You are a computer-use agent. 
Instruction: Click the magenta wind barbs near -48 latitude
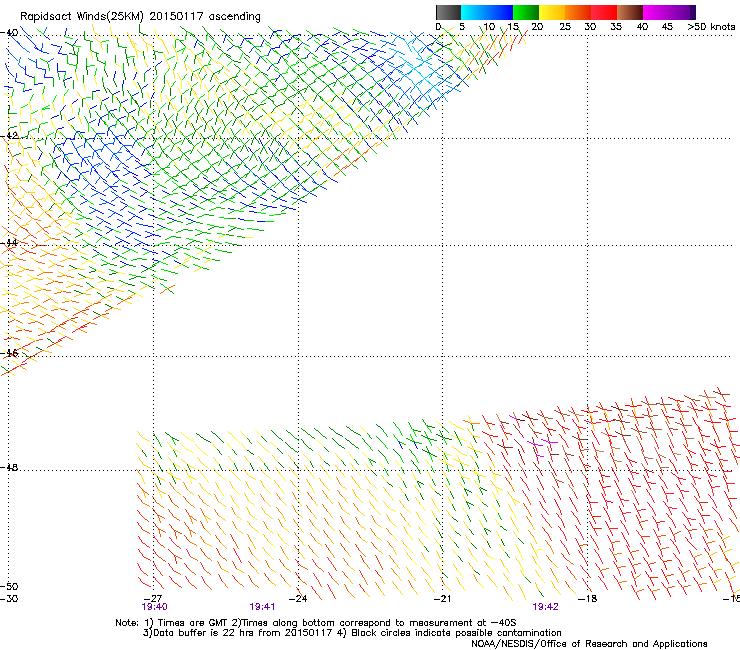pos(541,446)
